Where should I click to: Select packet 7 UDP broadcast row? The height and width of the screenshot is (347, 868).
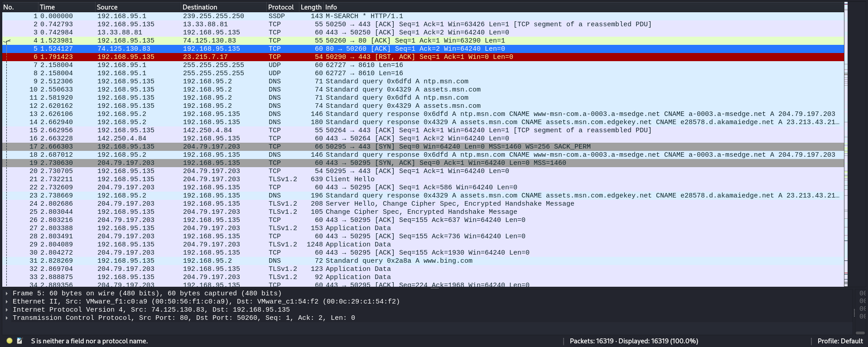[x=423, y=65]
